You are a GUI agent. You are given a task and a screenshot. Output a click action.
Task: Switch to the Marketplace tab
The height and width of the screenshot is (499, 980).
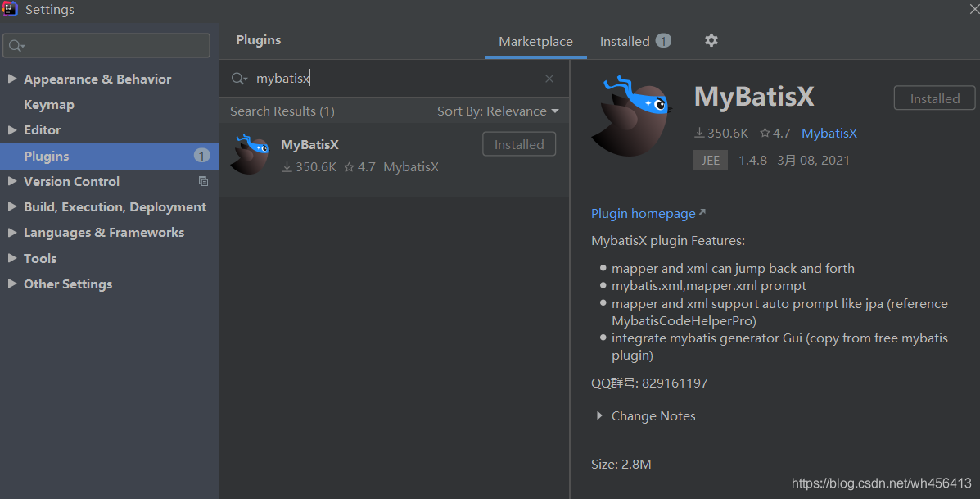click(x=535, y=41)
